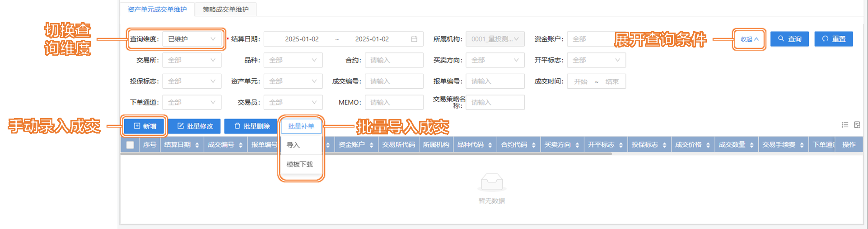Toggle the select-all rows checkbox
Screen dimensions: 868x229
click(130, 145)
